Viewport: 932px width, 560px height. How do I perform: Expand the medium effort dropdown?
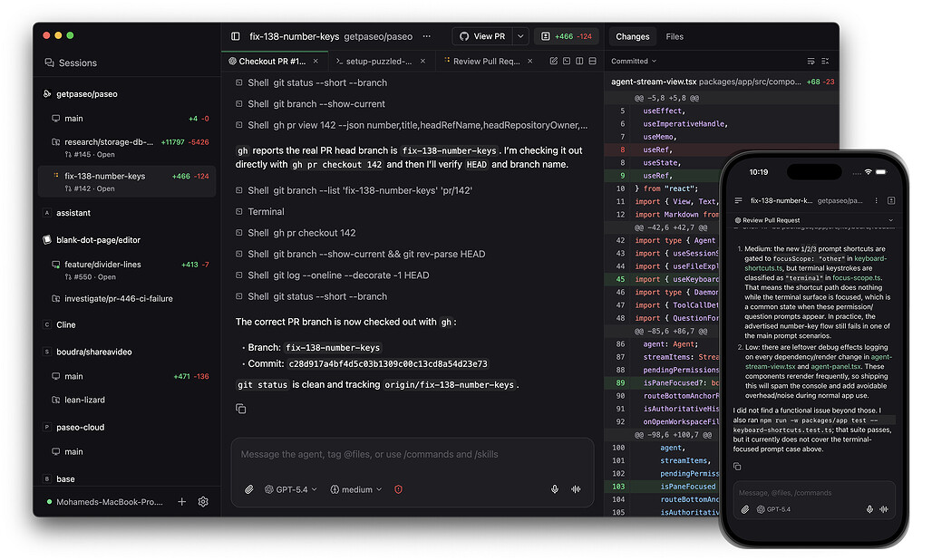(x=356, y=489)
